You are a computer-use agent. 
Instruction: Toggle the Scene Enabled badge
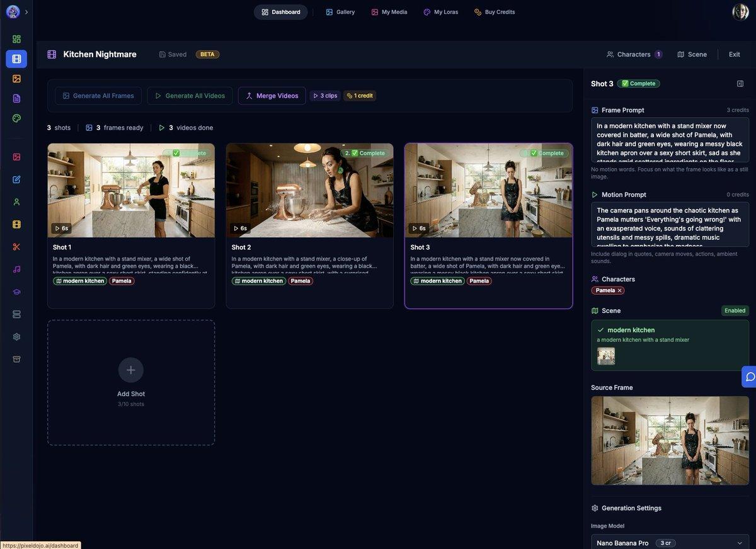[x=735, y=310]
